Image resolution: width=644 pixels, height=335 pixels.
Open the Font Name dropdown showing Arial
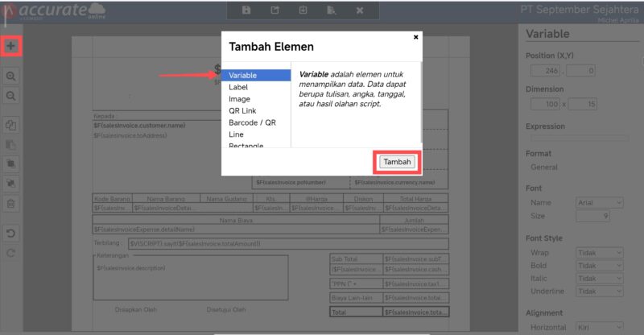click(x=600, y=203)
